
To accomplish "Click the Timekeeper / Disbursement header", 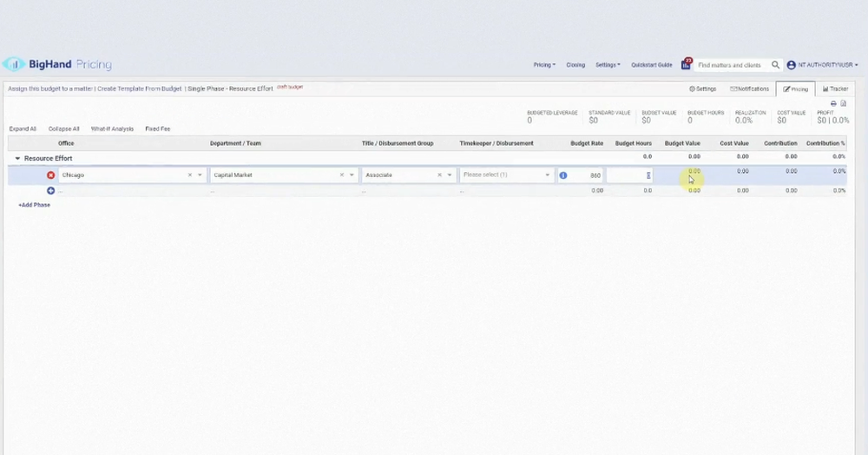I will click(x=496, y=143).
